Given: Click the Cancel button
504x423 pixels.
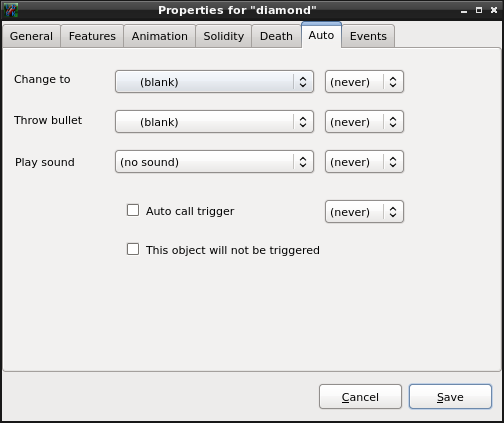Looking at the screenshot, I should coord(360,397).
